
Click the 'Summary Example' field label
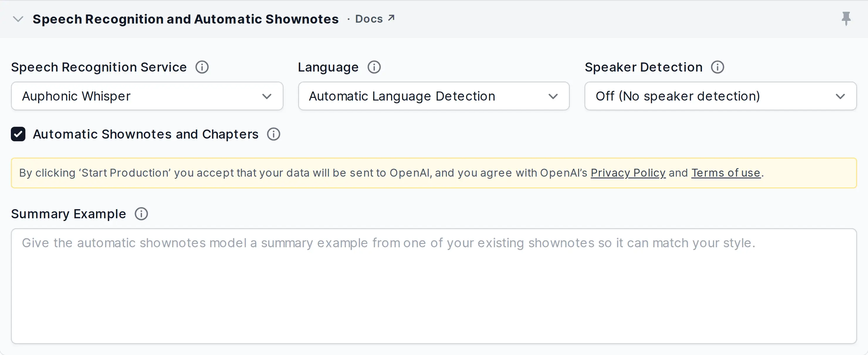click(68, 214)
